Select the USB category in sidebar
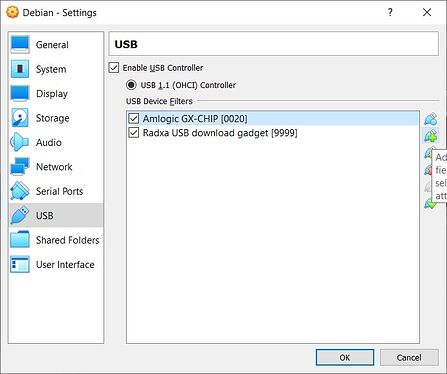 pyautogui.click(x=56, y=215)
